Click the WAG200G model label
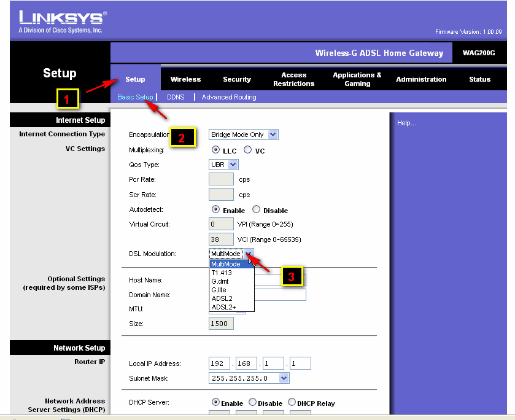515x420 pixels. [x=479, y=53]
